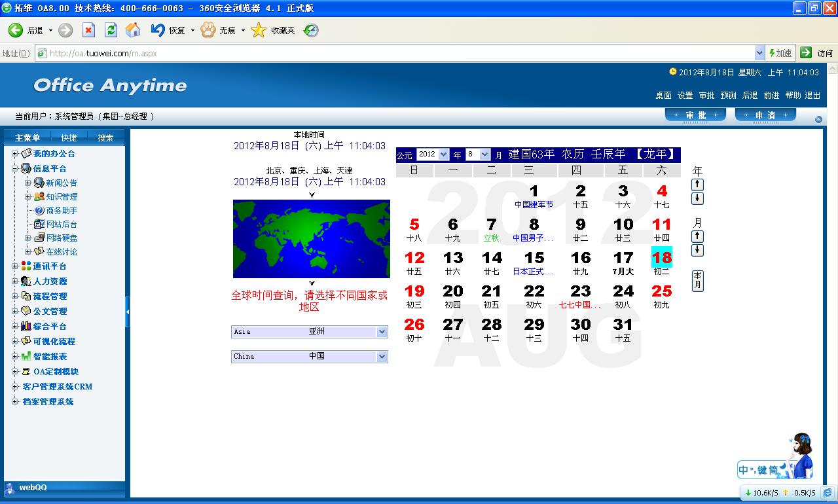The width and height of the screenshot is (838, 504).
Task: Click the 网络硬盘 drive icon
Action: 39,238
